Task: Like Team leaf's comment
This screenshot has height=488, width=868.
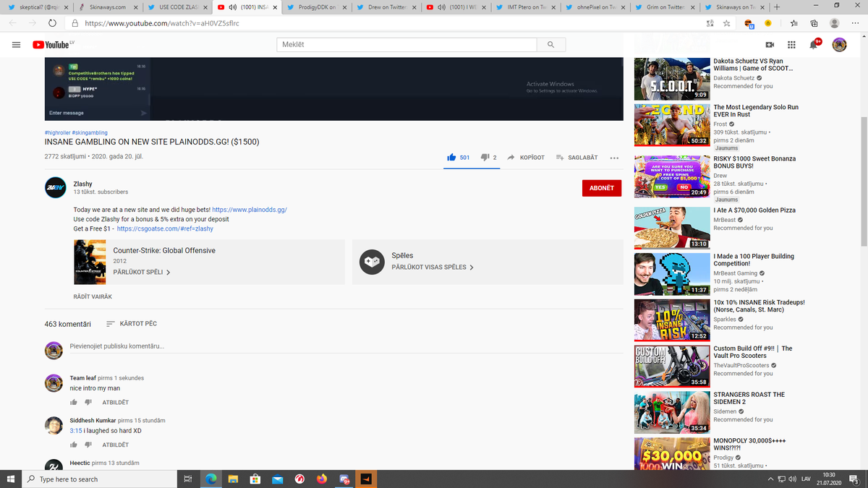Action: (74, 402)
